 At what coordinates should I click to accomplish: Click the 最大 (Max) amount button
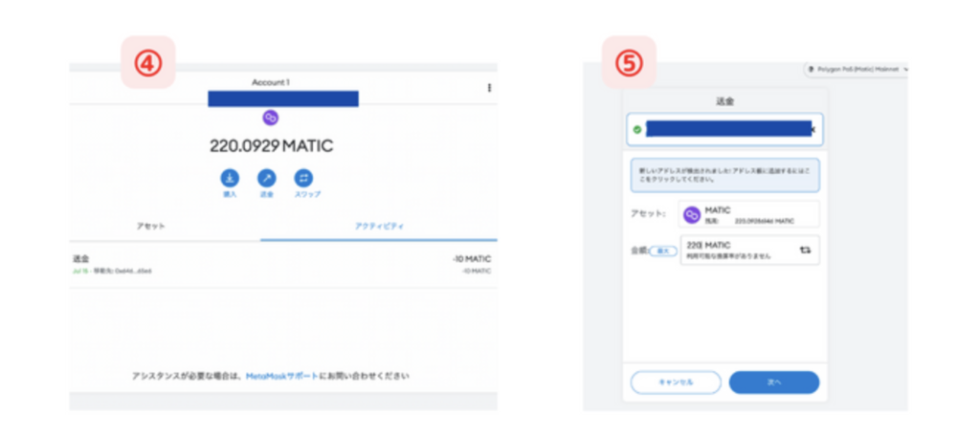tap(663, 251)
